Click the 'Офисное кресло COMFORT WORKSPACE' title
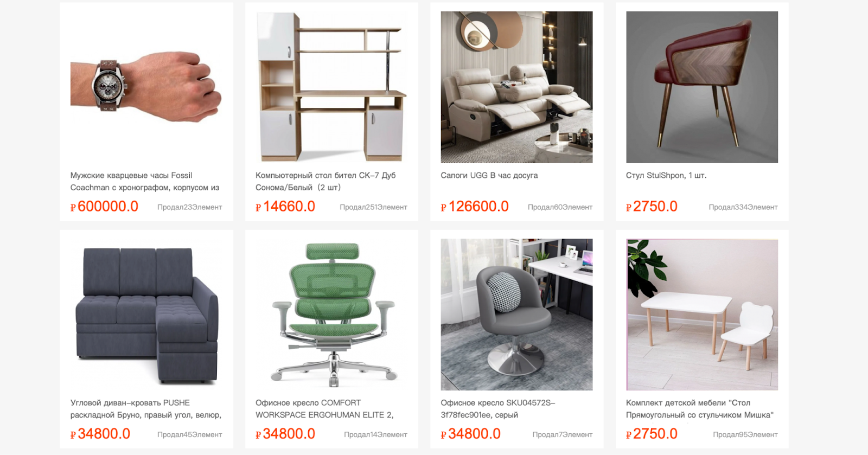This screenshot has width=868, height=455. coord(324,409)
